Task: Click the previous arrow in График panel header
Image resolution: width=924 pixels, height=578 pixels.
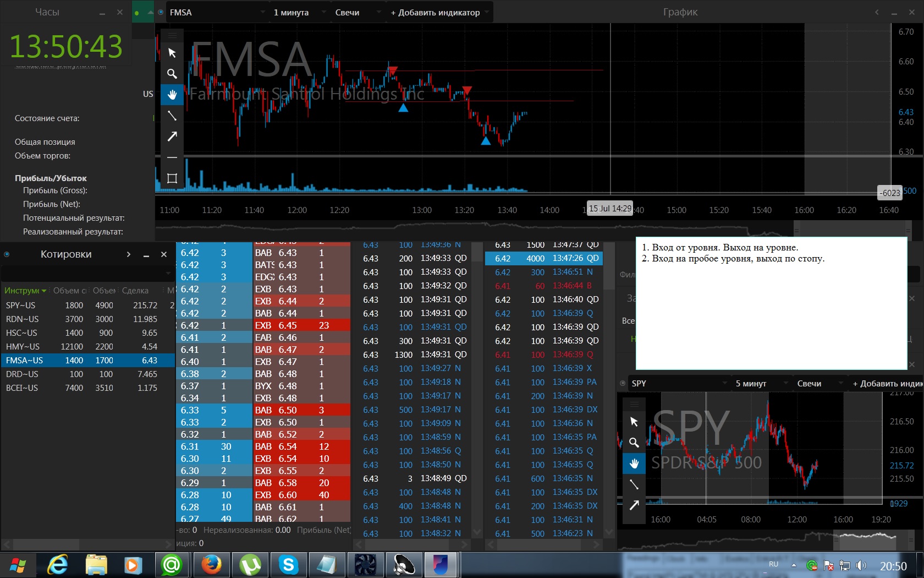Action: coord(877,12)
